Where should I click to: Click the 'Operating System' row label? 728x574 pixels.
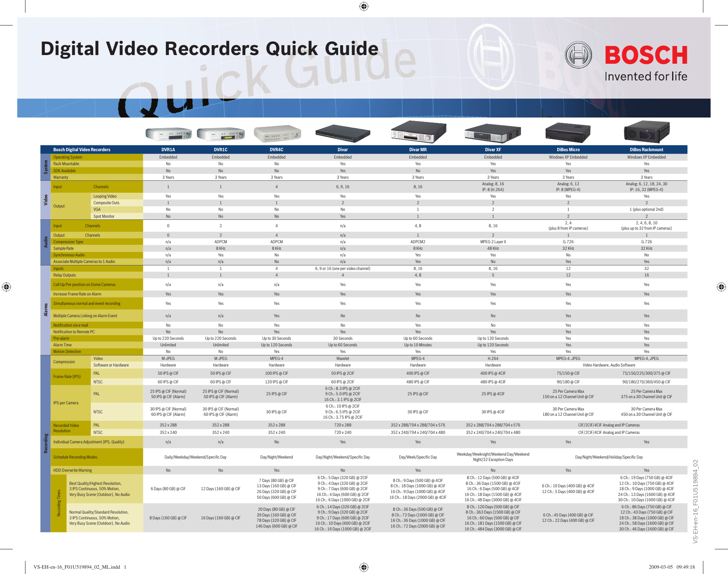(x=68, y=157)
